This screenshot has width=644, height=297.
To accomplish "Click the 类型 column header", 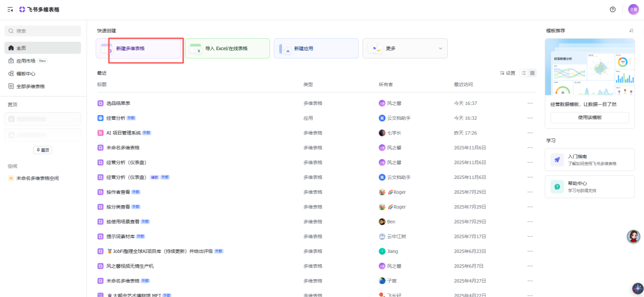I will pyautogui.click(x=308, y=85).
